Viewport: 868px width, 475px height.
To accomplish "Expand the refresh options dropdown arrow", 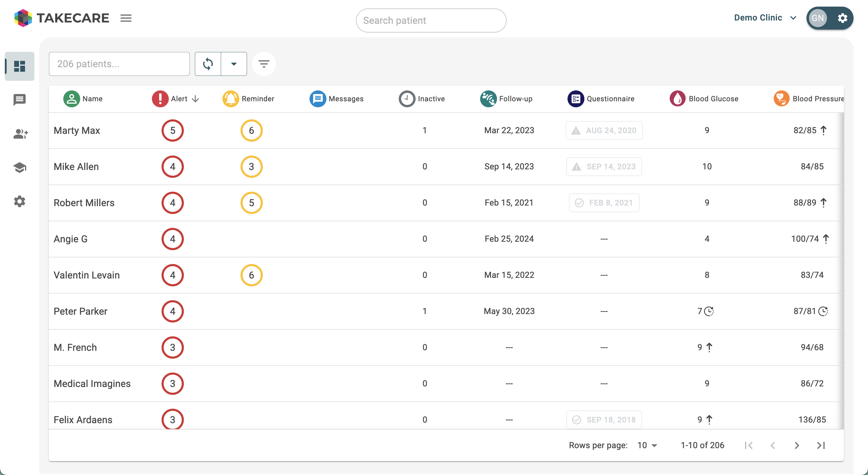I will pos(234,64).
